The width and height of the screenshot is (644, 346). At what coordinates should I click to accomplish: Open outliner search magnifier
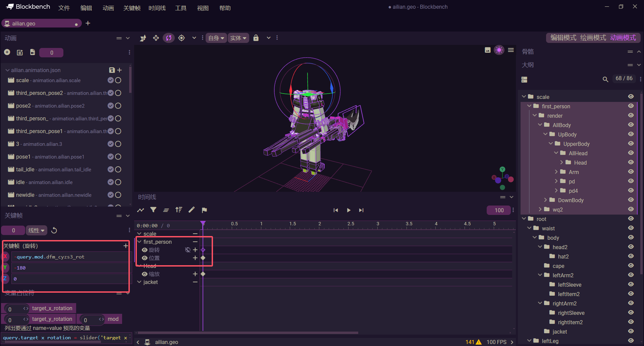click(x=605, y=79)
